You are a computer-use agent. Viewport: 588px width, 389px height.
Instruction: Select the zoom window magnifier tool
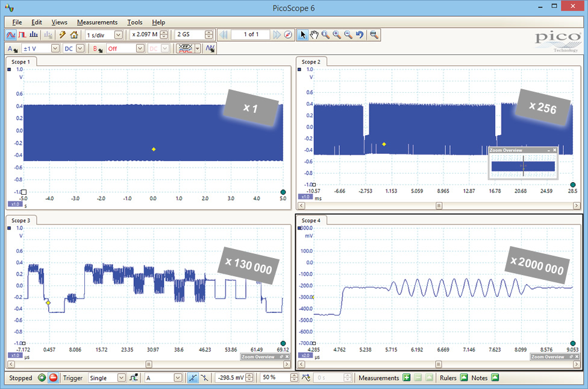pyautogui.click(x=325, y=35)
